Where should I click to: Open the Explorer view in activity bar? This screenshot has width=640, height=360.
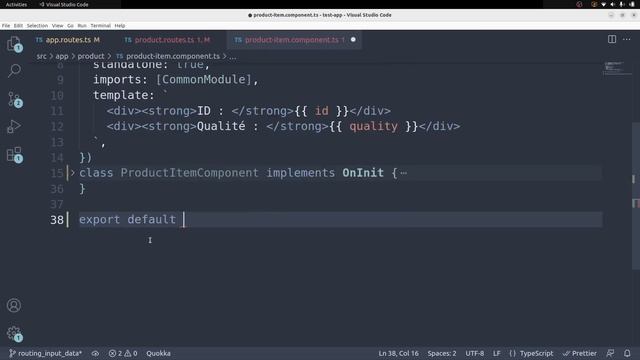coord(14,44)
